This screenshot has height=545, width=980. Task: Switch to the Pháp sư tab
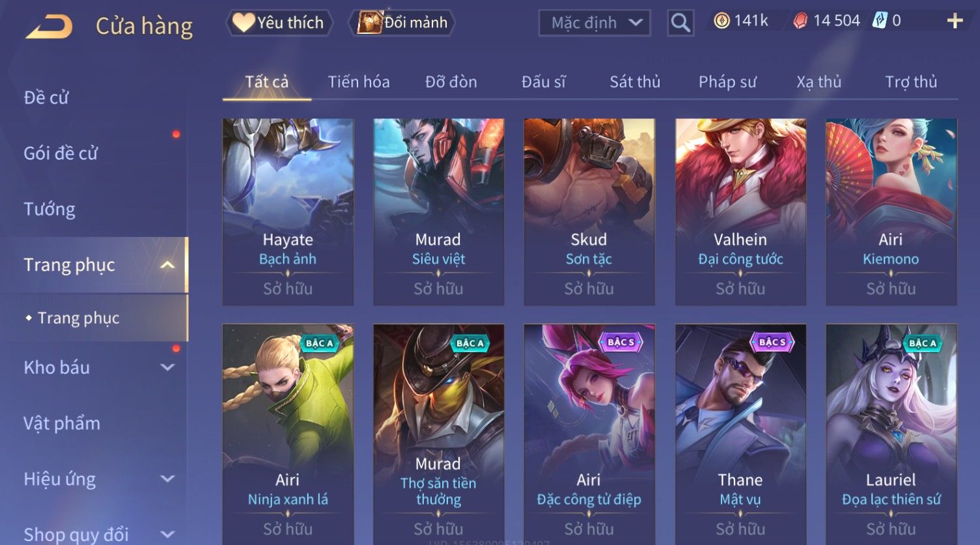[727, 82]
